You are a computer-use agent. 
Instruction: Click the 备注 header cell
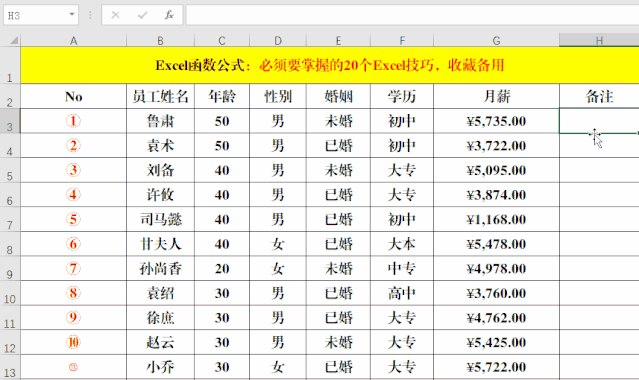599,96
